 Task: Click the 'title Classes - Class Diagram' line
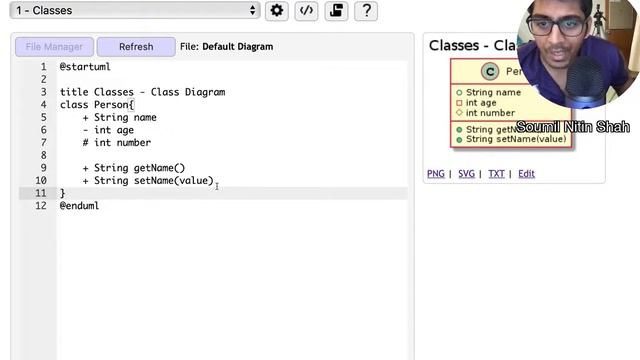(142, 92)
